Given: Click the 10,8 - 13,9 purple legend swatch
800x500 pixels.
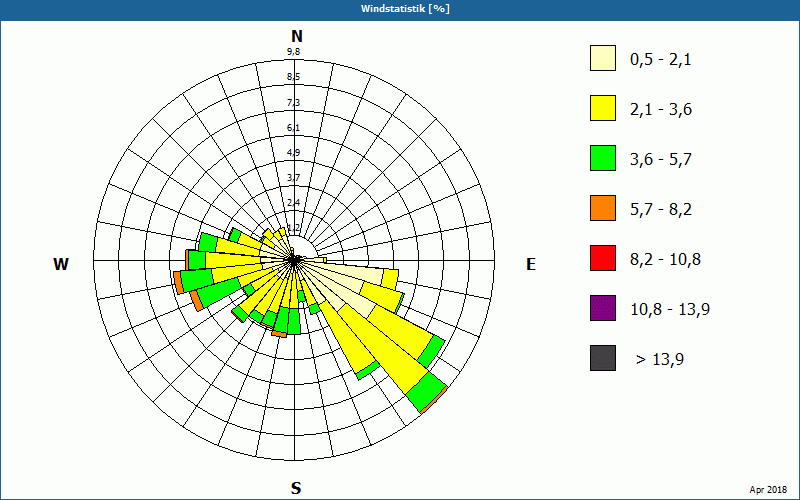Looking at the screenshot, I should tap(603, 308).
